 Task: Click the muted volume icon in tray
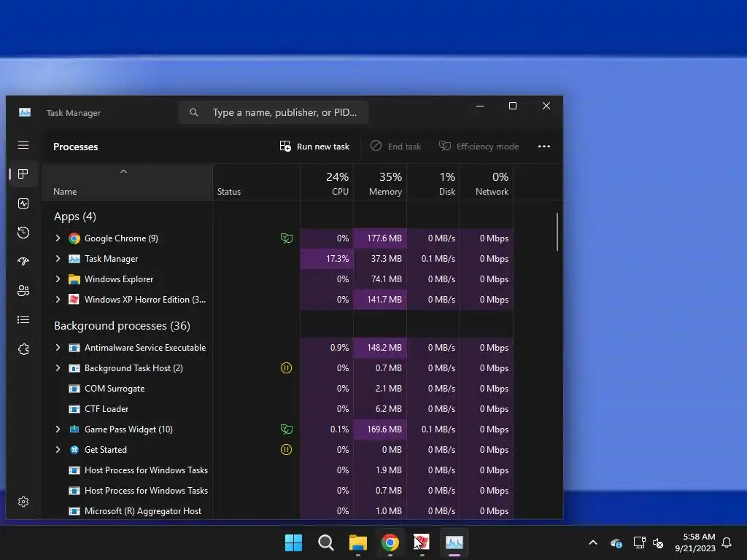pyautogui.click(x=658, y=542)
